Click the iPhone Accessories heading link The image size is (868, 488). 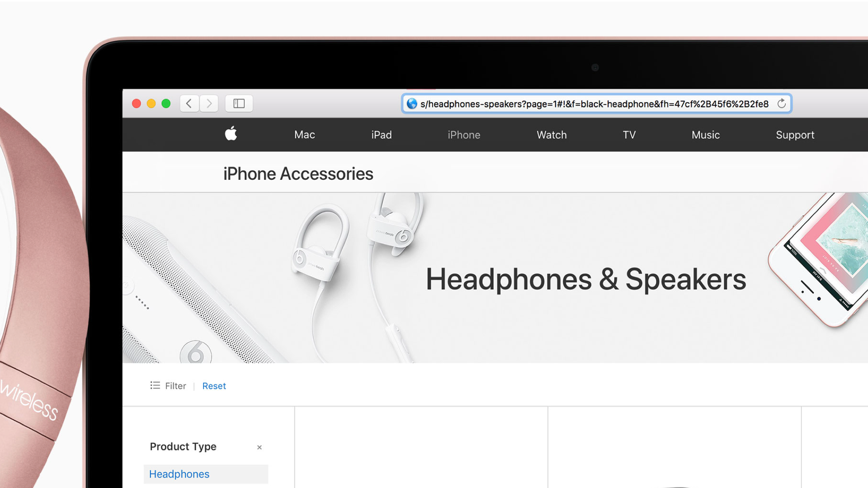click(298, 174)
